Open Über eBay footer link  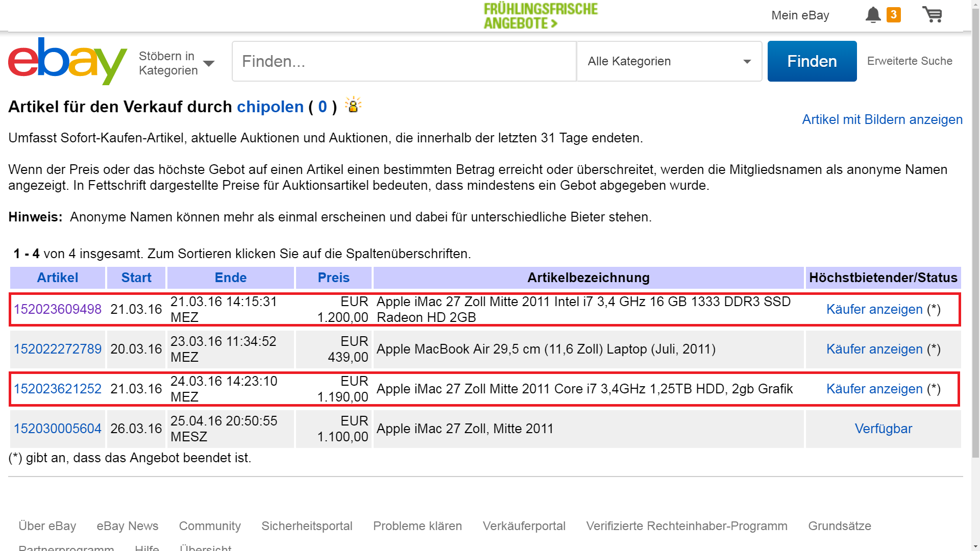pos(47,526)
